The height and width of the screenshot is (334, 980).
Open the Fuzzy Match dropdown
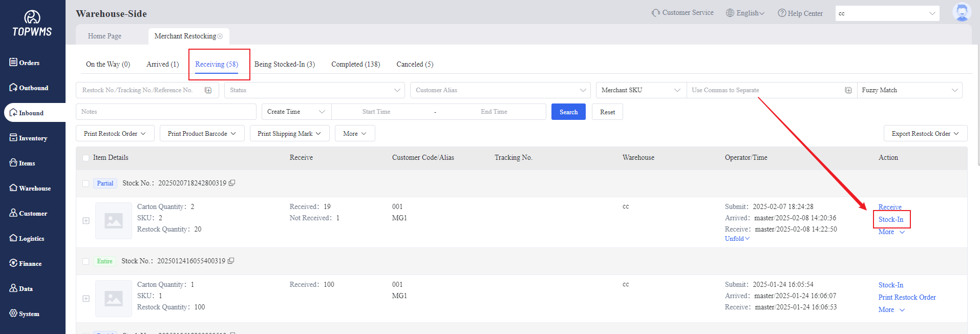909,90
